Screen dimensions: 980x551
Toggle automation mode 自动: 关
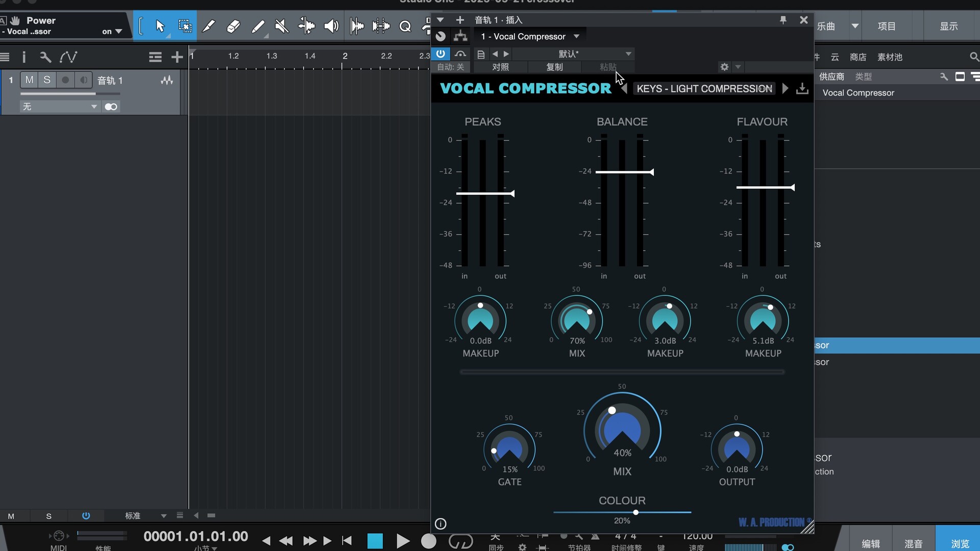[x=451, y=67]
